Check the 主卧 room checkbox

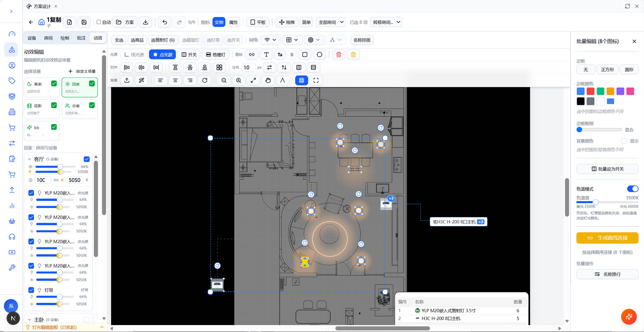[x=87, y=320]
